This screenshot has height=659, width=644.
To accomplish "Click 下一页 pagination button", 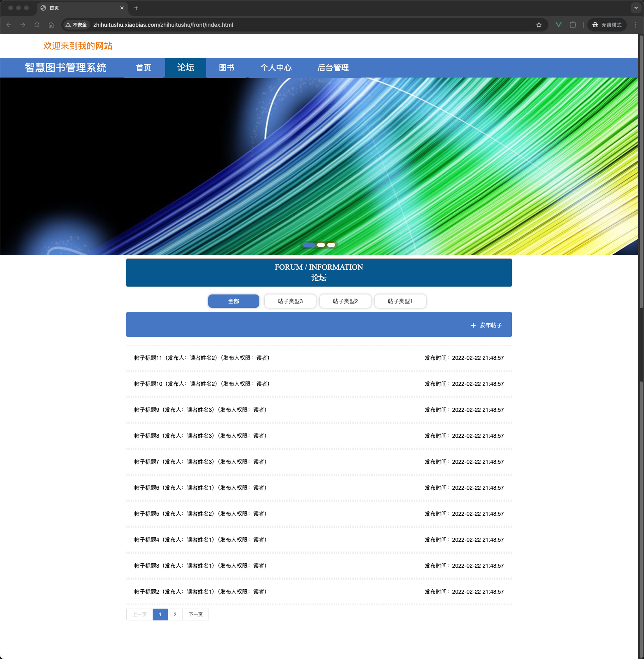I will coord(196,615).
